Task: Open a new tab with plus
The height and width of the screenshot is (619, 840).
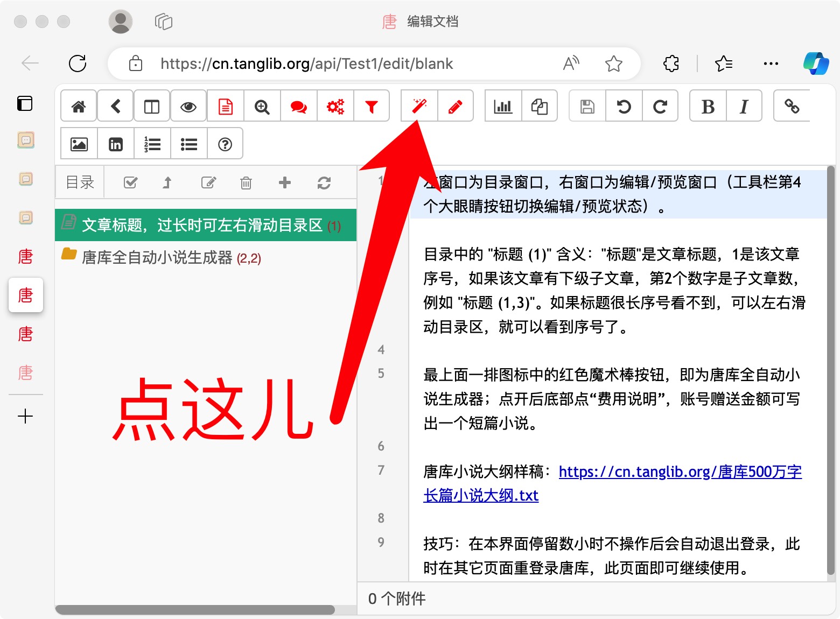Action: pos(25,416)
